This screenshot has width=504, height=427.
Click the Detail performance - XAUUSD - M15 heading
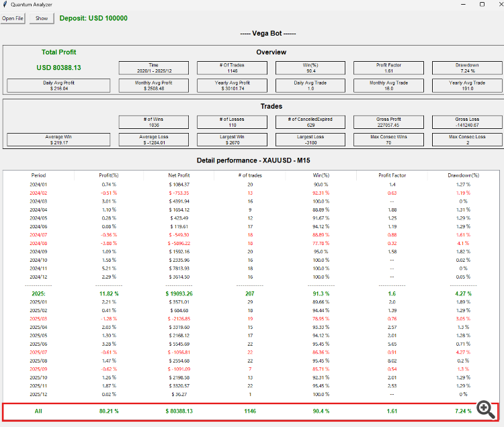coord(253,160)
